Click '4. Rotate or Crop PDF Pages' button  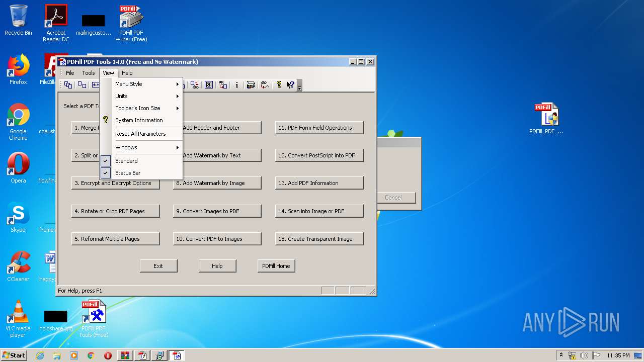[x=116, y=211]
